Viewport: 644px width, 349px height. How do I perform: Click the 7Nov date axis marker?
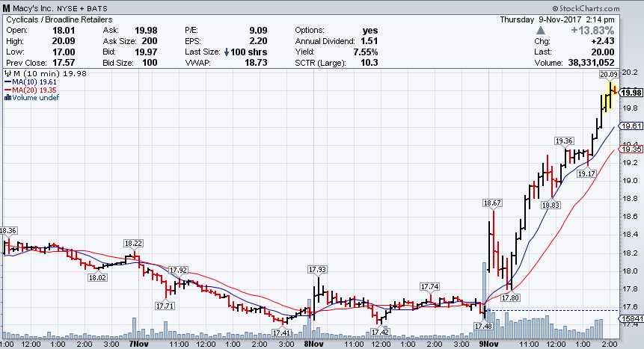tap(138, 345)
